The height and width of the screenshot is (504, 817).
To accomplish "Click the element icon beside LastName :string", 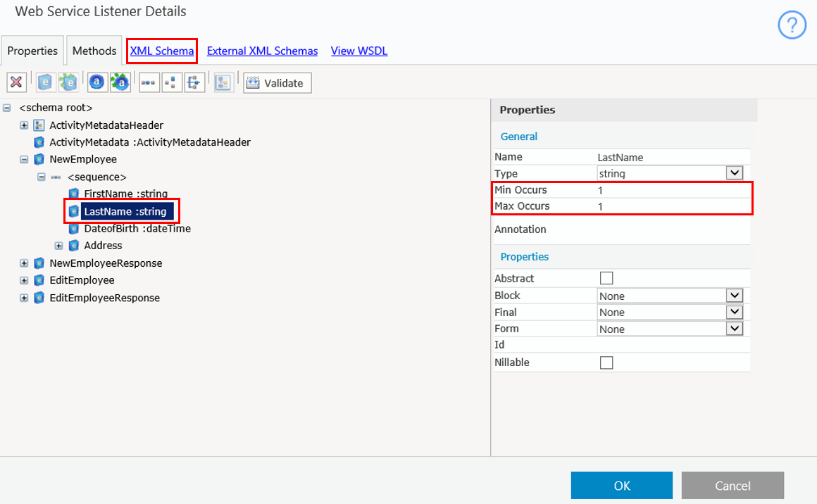I will (x=73, y=211).
